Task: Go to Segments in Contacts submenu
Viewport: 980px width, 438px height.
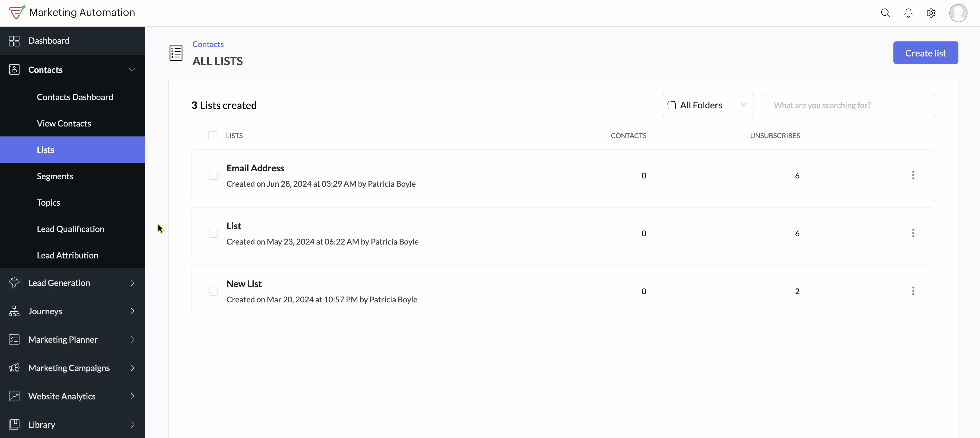Action: [x=55, y=176]
